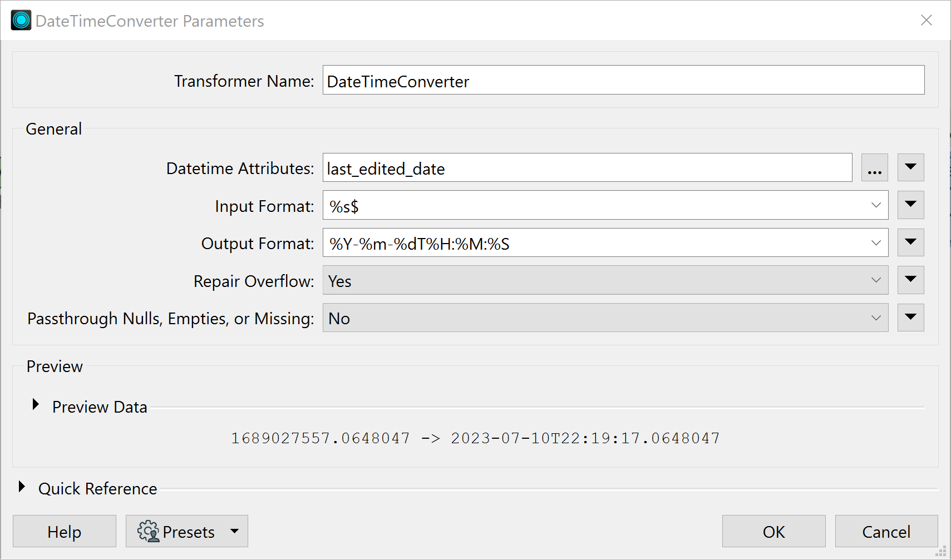Click the OK button
Screen dimensions: 951x560
tap(773, 531)
